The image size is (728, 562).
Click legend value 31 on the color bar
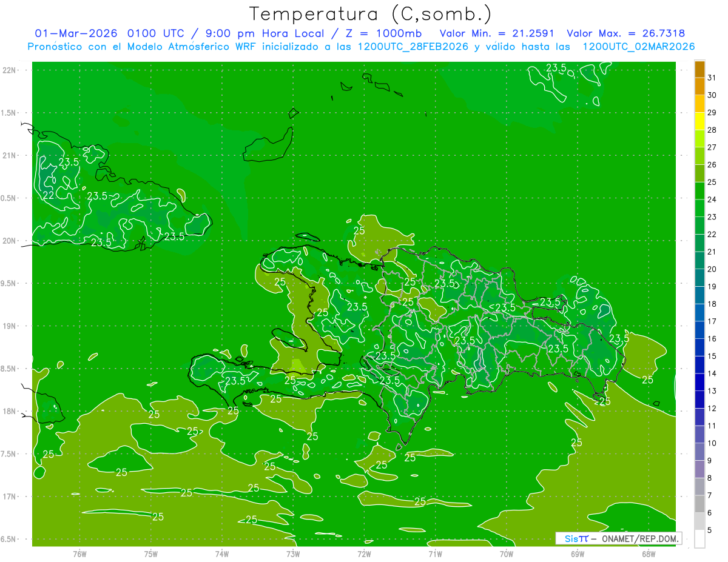[x=712, y=78]
